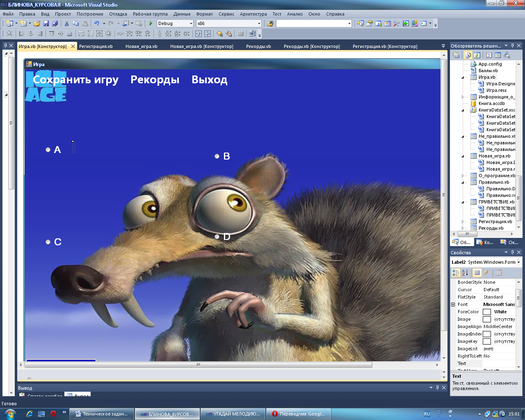Click the Save All toolbar icon
Screen dimensions: 525x420
click(x=55, y=23)
